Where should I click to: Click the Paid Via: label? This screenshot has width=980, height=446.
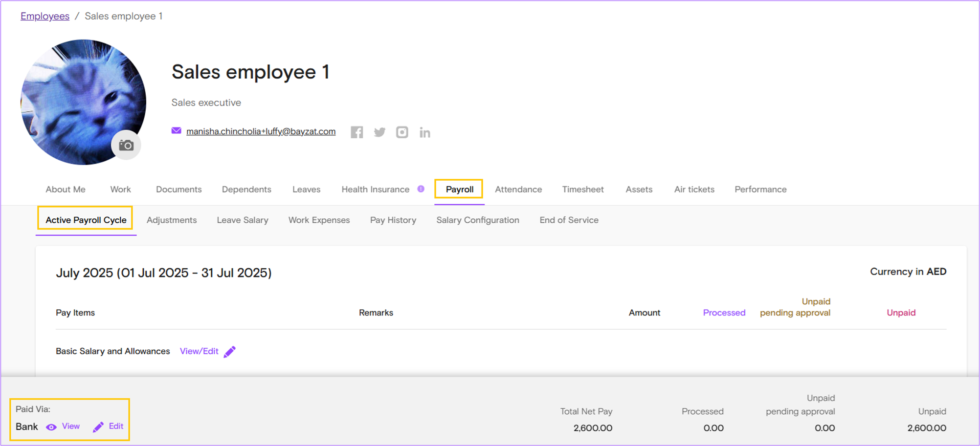(x=33, y=409)
